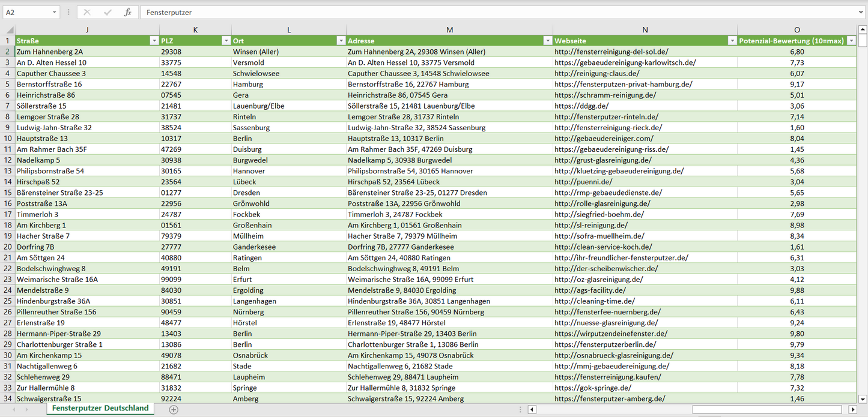Add a new sheet with plus icon

pos(174,409)
